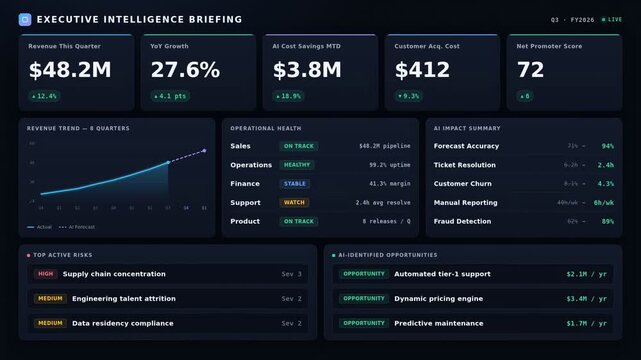The width and height of the screenshot is (641, 360).
Task: Click the Sales ON TRACK status badge
Action: [299, 146]
